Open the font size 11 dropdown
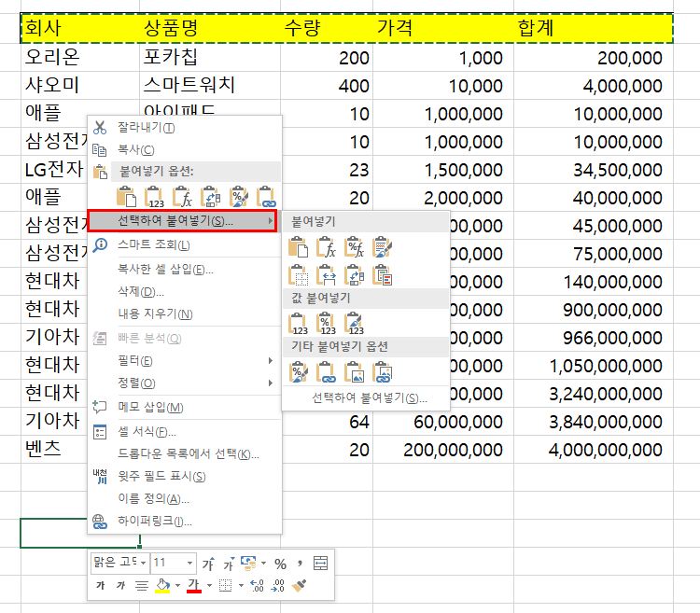 click(189, 563)
